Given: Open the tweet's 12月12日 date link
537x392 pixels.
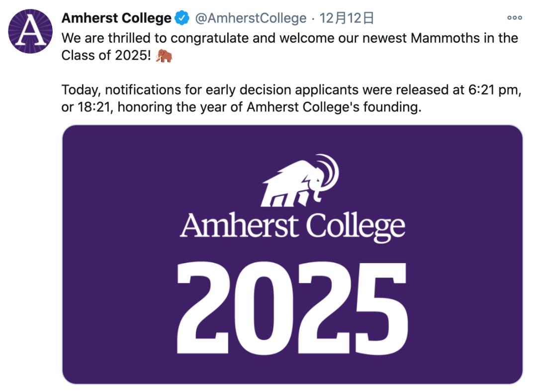Looking at the screenshot, I should coord(347,19).
